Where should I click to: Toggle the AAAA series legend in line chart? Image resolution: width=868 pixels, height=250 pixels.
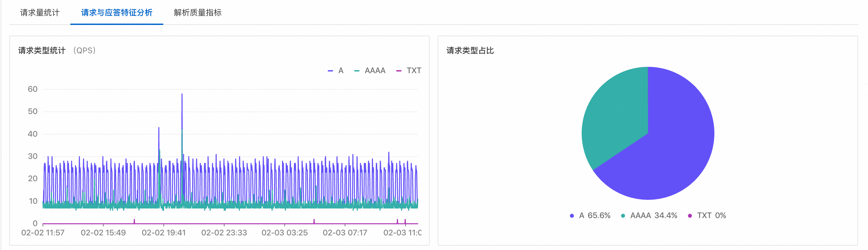(x=370, y=70)
